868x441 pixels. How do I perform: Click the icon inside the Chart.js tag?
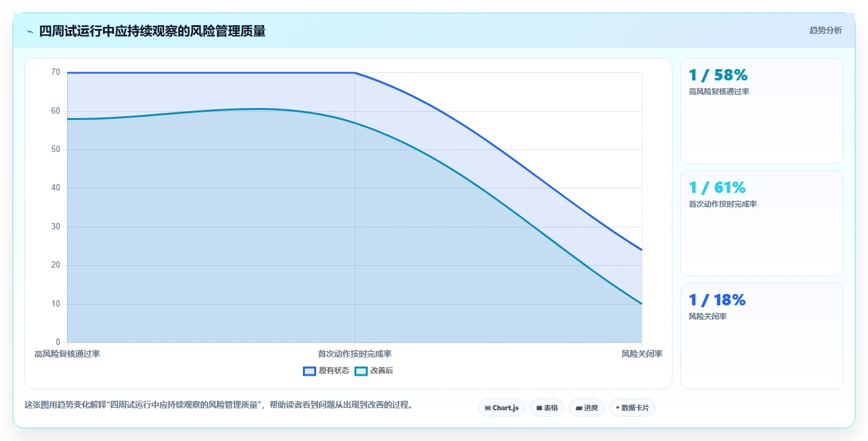click(x=488, y=408)
